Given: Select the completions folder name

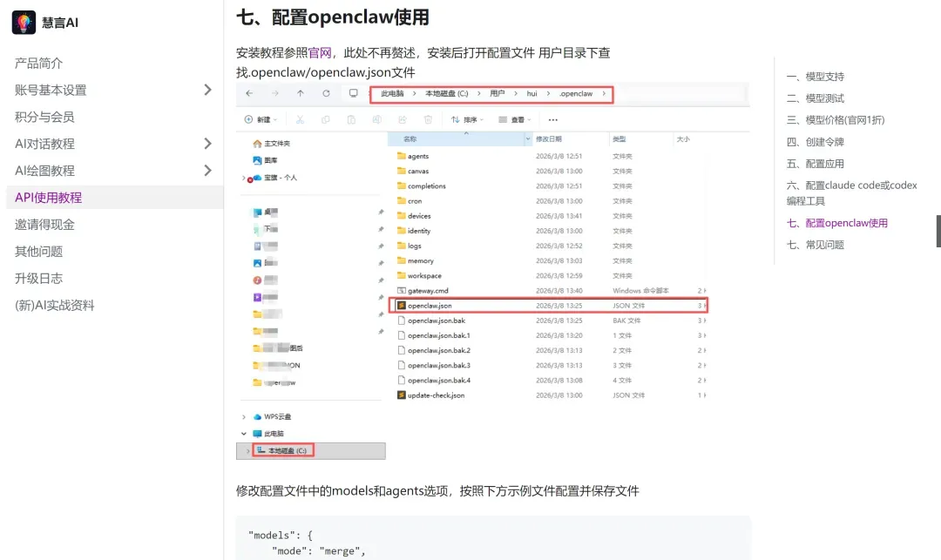Looking at the screenshot, I should point(427,186).
